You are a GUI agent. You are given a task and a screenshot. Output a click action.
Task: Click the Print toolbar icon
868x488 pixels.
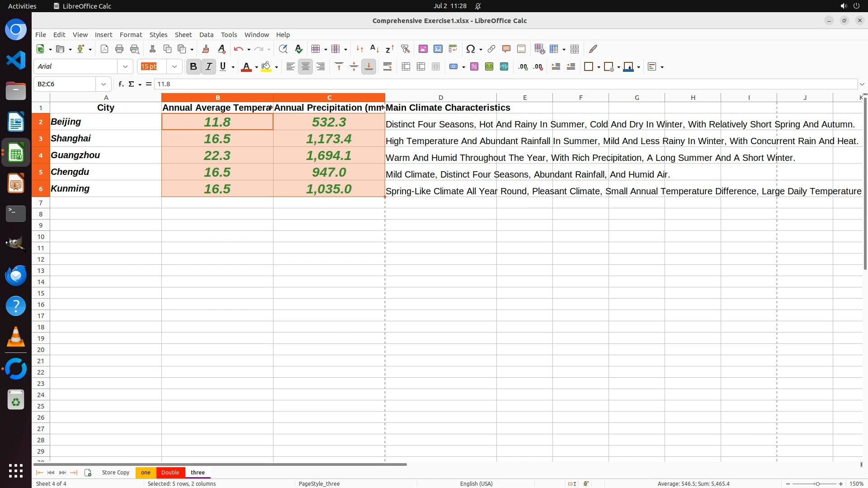pos(119,49)
